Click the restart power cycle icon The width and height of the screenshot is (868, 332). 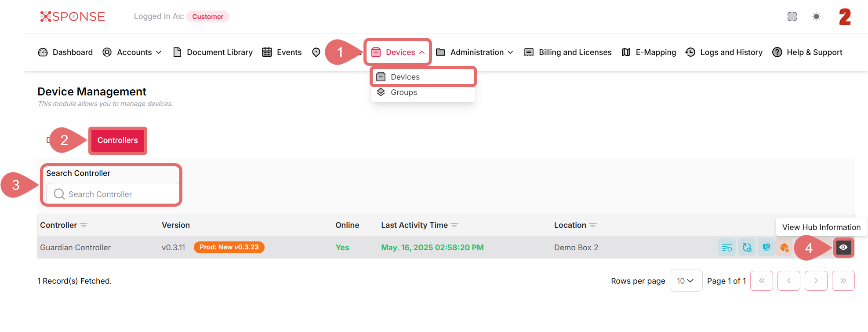coord(747,248)
